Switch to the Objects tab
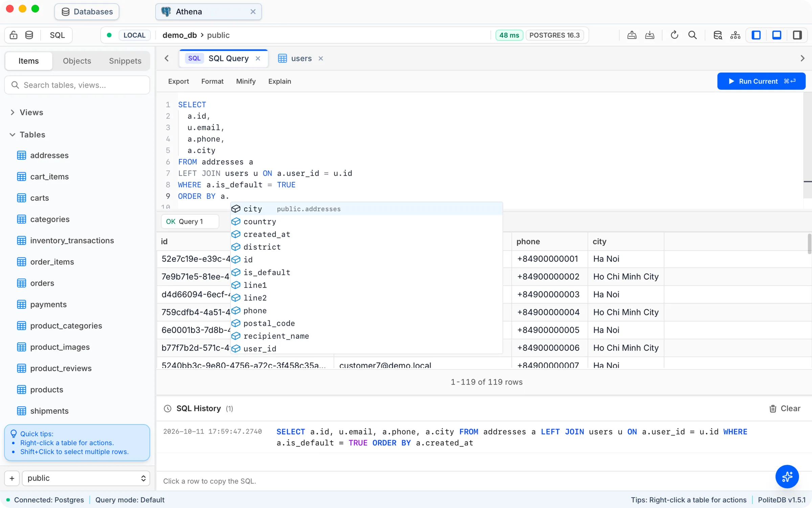The image size is (812, 508). pyautogui.click(x=77, y=61)
